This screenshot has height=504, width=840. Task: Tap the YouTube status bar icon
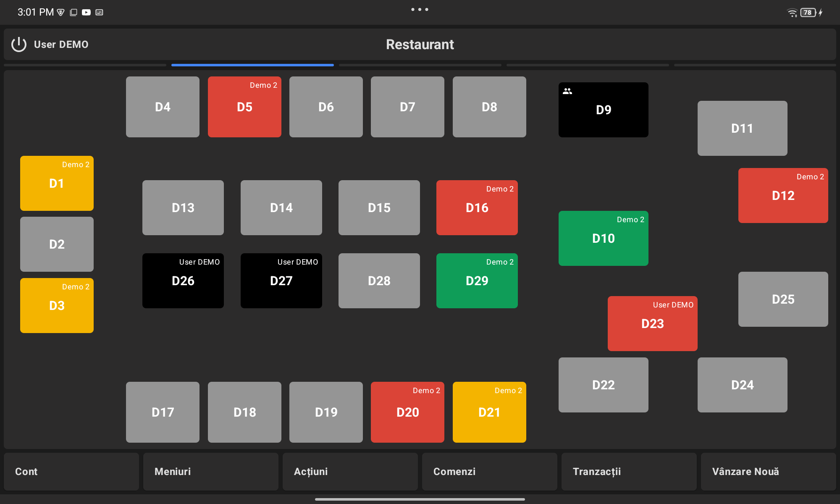[86, 13]
